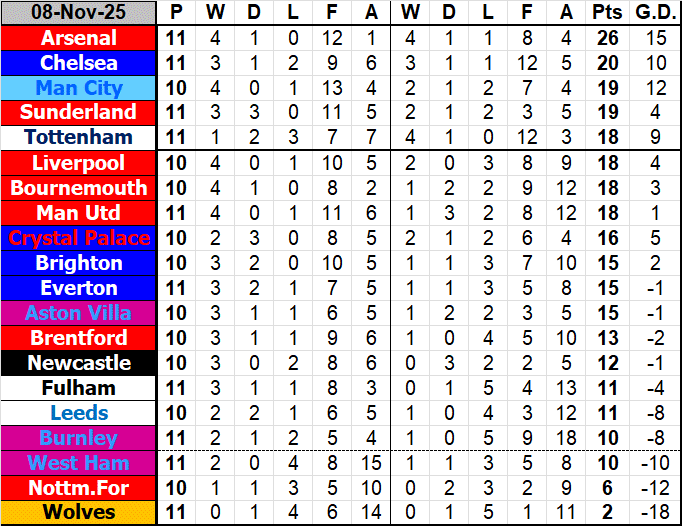682x526 pixels.
Task: Select the Bournemouth team name
Action: (x=79, y=188)
